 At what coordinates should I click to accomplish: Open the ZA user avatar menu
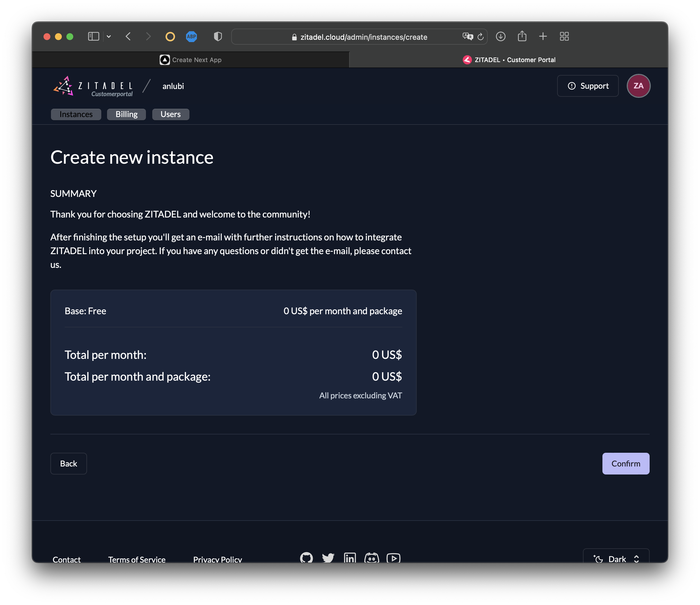tap(638, 86)
